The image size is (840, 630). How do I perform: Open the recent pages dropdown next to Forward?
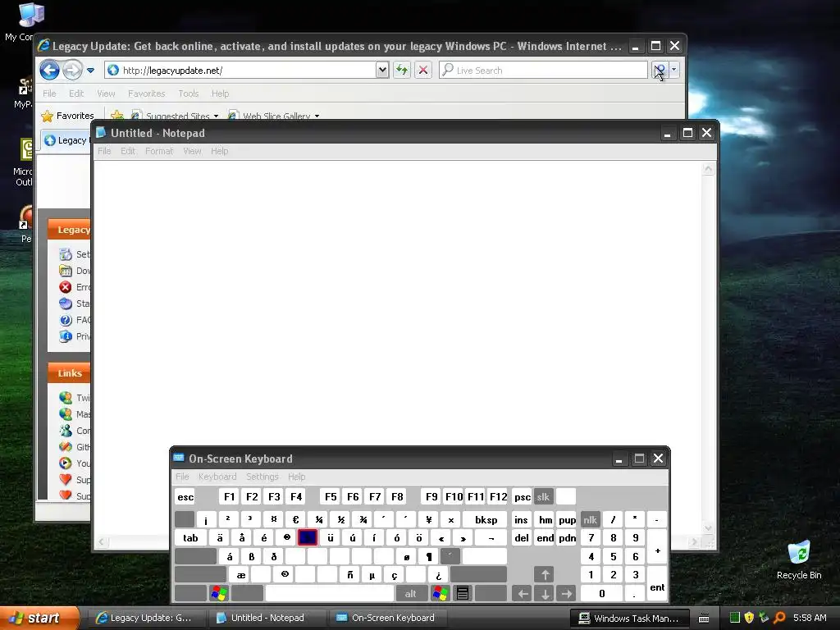click(90, 71)
